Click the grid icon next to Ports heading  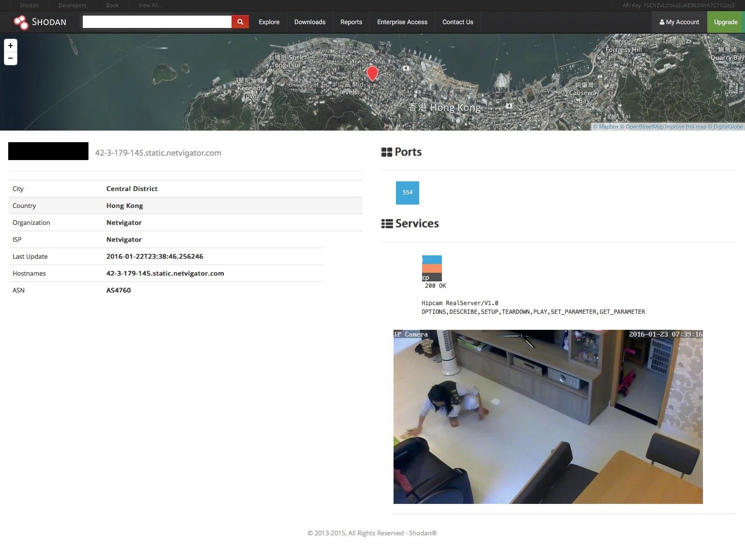point(387,151)
